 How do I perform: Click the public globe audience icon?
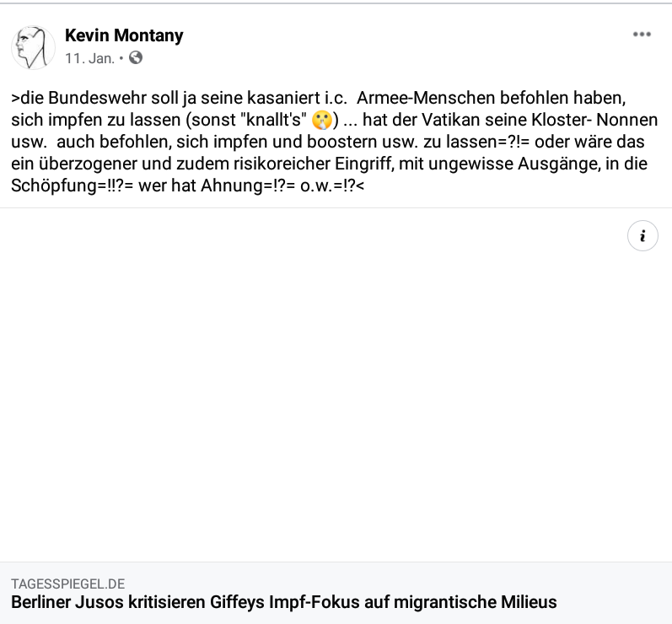point(136,57)
